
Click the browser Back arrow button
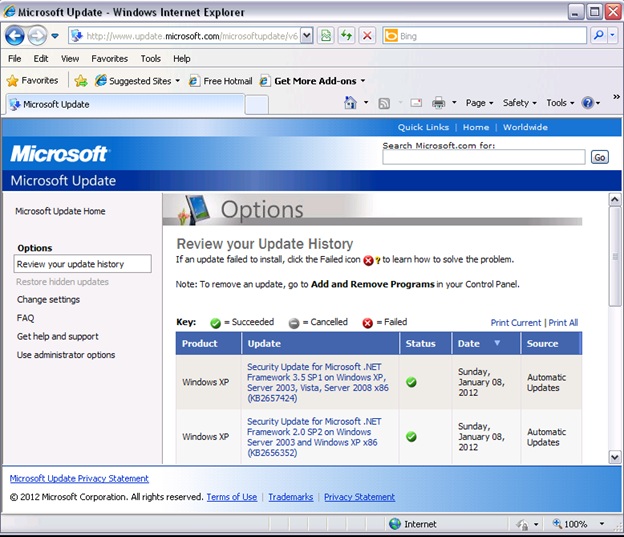tap(15, 36)
